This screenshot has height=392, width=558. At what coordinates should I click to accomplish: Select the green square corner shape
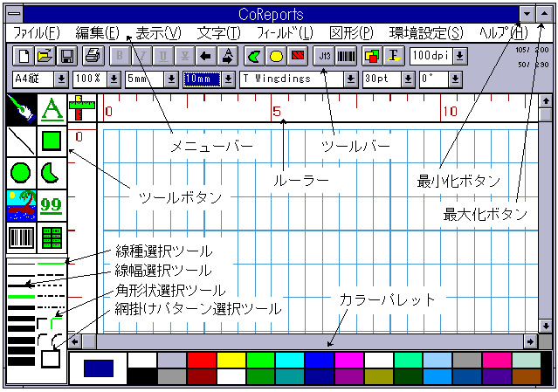click(x=57, y=323)
